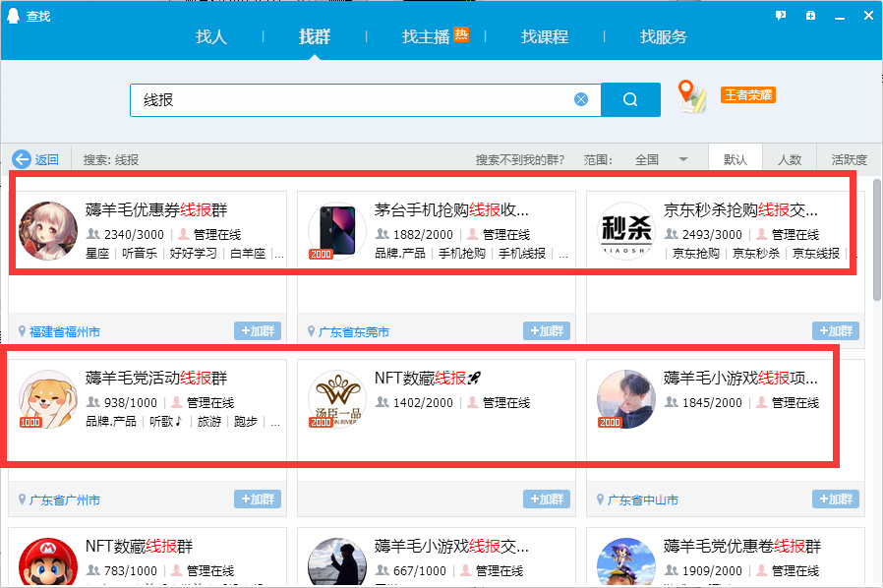Open 薅羊毛优惠券线报群 anime avatar
The height and width of the screenshot is (588, 883).
tap(48, 231)
